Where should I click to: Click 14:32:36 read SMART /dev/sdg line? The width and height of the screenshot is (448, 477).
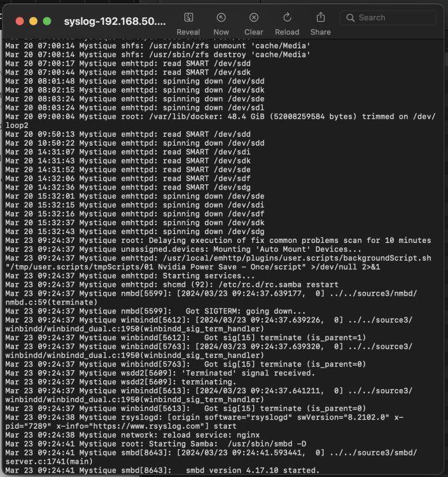(128, 187)
